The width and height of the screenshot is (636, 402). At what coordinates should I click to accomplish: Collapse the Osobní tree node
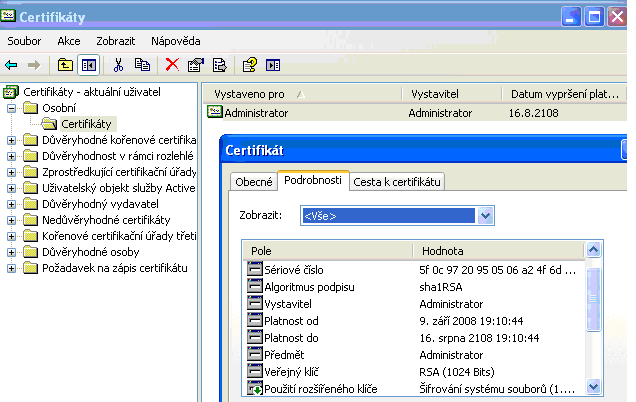coord(11,108)
